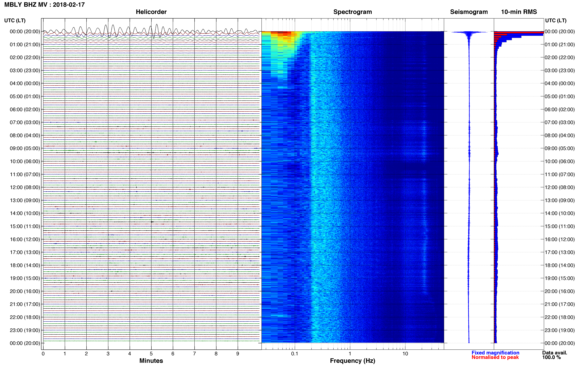Click tick label '7' on the Minutes axis
Image resolution: width=588 pixels, height=368 pixels.
[x=195, y=354]
